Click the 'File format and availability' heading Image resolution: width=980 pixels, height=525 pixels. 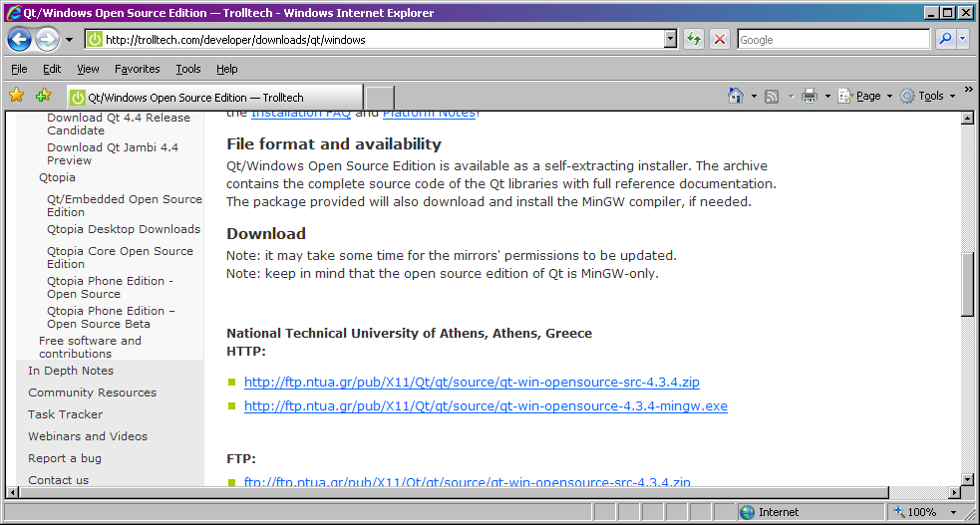point(334,144)
